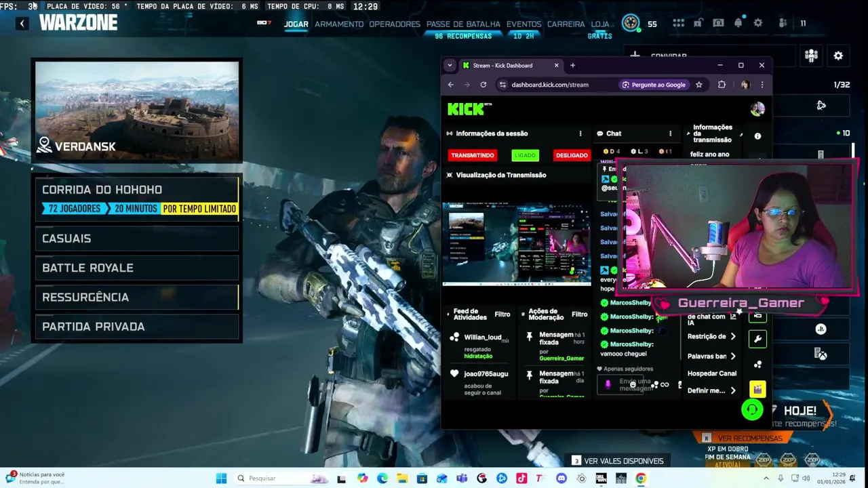Open Ações de Moderação Filtro
The width and height of the screenshot is (868, 488).
tap(579, 314)
